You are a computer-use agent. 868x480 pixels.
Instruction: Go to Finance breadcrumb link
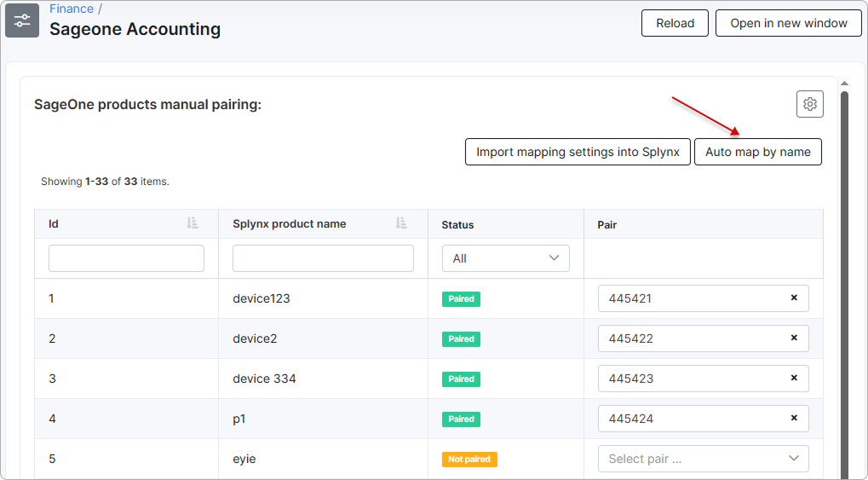(72, 9)
